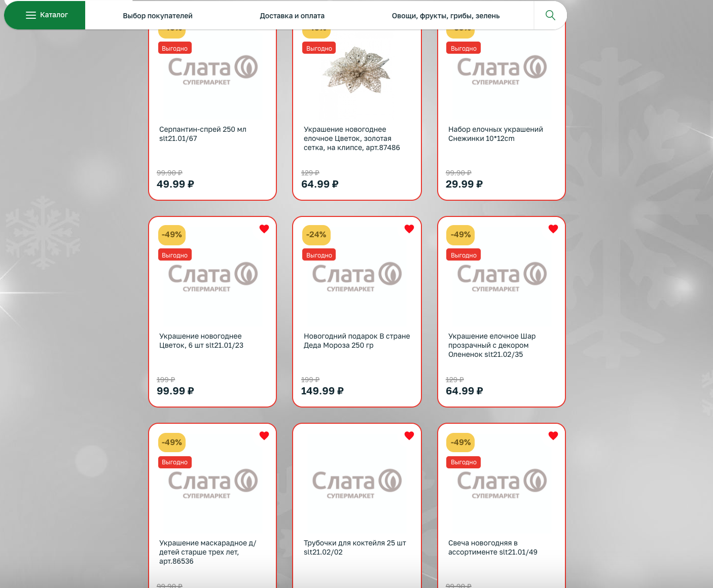Open Серпантин-спрей 250 мл product link
Screen dimensions: 713x588
coord(203,134)
